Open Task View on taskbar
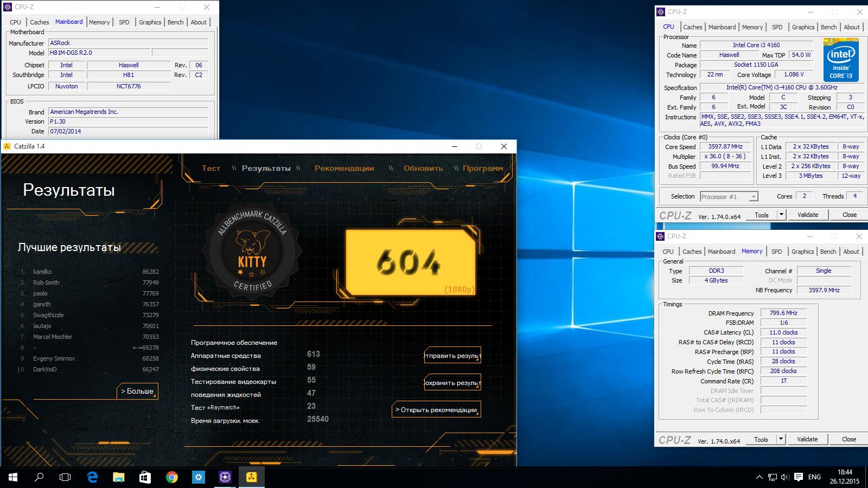The width and height of the screenshot is (868, 488). point(65,477)
